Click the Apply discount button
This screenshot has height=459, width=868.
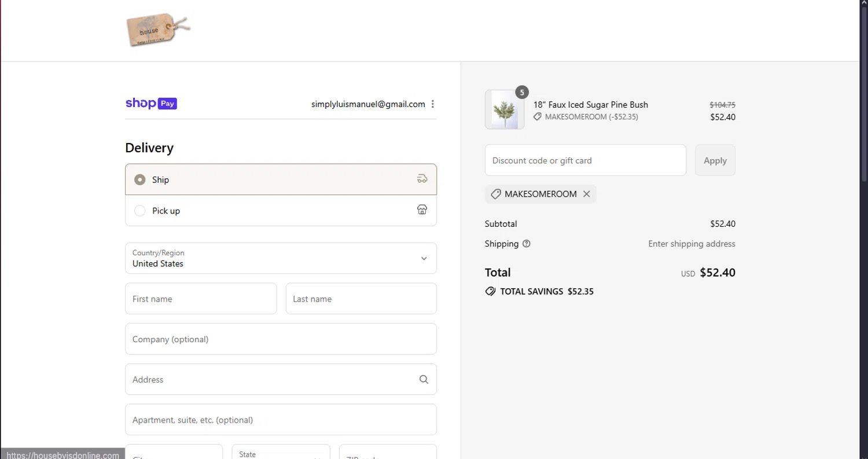click(x=715, y=160)
